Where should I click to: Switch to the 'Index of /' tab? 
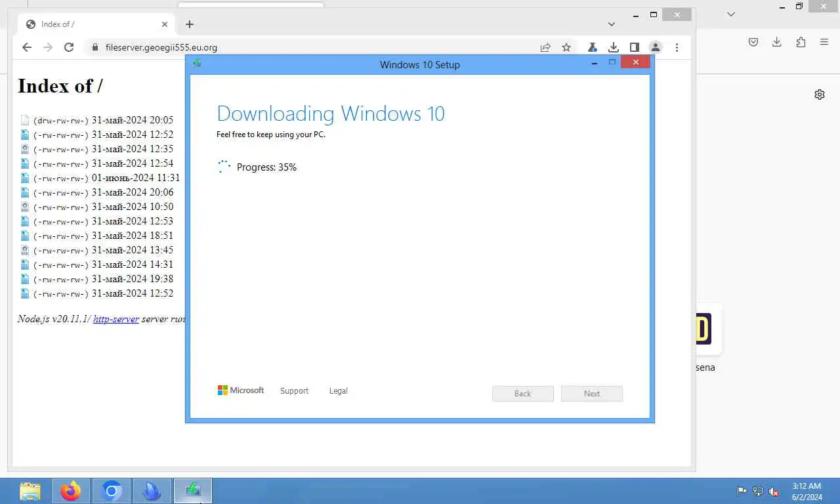[x=95, y=24]
